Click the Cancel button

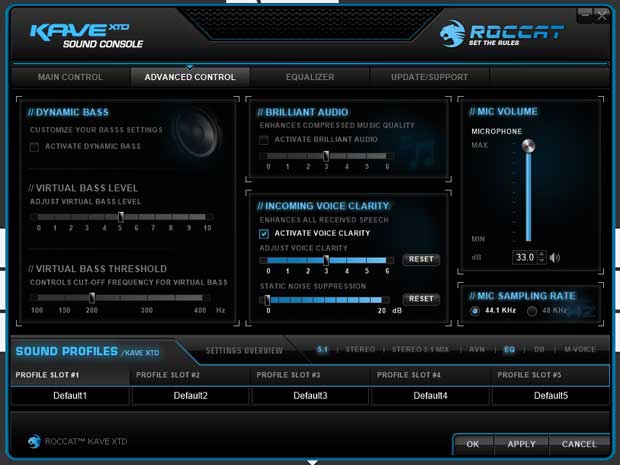579,444
